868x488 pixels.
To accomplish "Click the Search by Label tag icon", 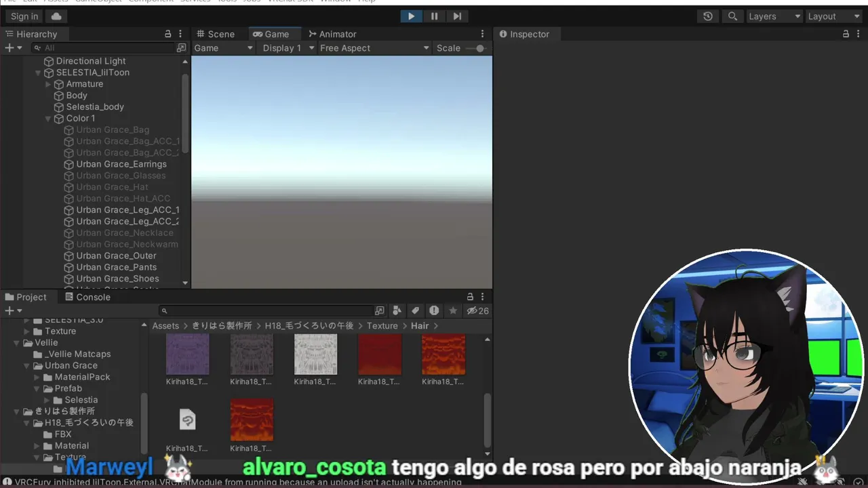I will (416, 310).
